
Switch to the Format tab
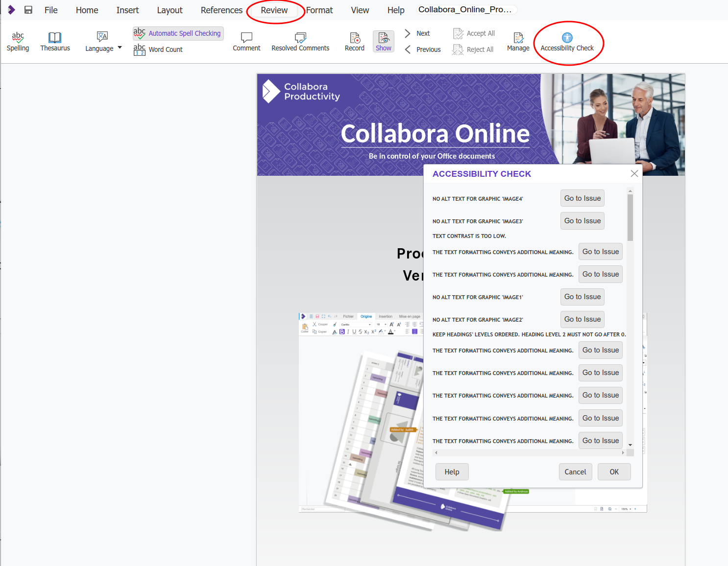[319, 10]
